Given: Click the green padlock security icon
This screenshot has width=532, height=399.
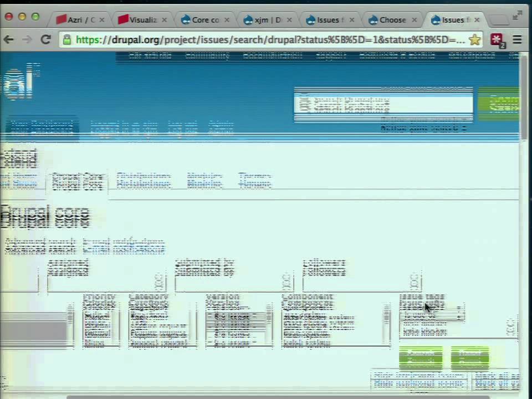Looking at the screenshot, I should [67, 40].
